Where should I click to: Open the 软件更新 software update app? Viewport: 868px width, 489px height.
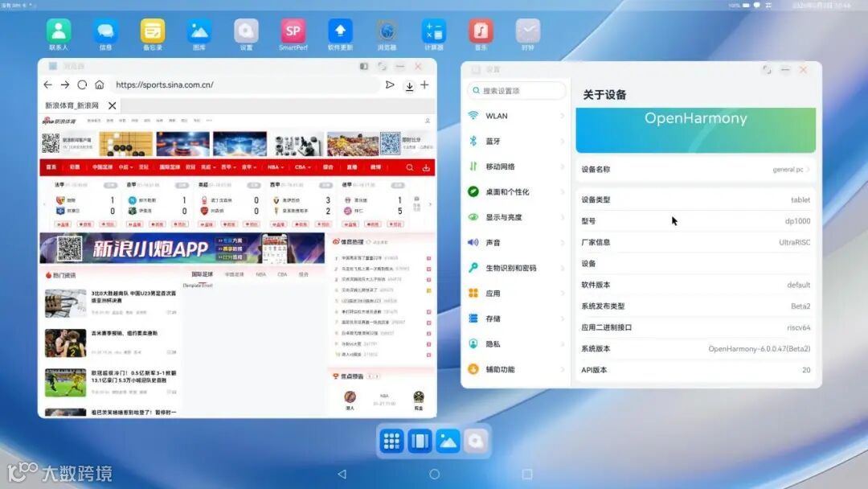click(340, 31)
